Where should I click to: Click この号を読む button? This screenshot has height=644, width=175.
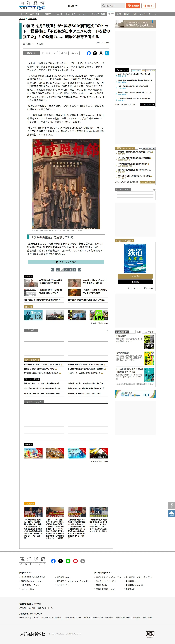coord(135,276)
